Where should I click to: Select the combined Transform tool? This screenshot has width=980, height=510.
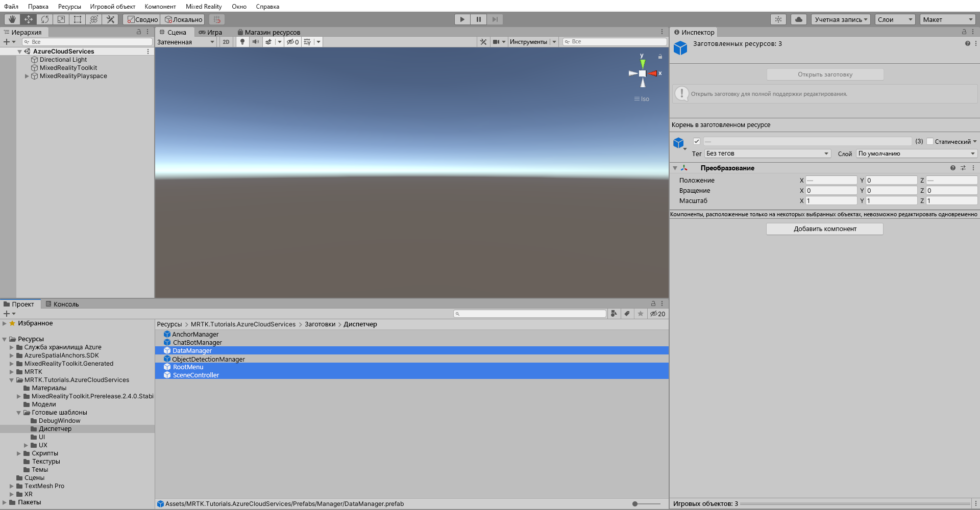point(94,19)
